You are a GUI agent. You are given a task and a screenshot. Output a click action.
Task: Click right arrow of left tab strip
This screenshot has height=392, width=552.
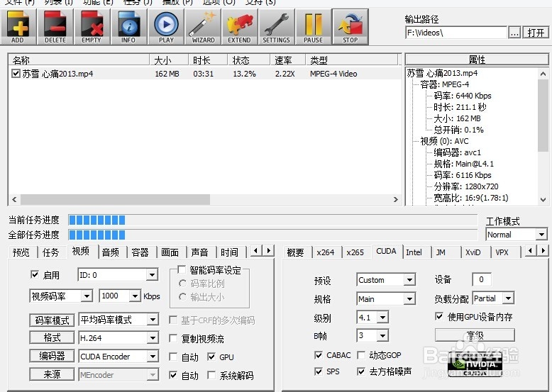[x=269, y=251]
